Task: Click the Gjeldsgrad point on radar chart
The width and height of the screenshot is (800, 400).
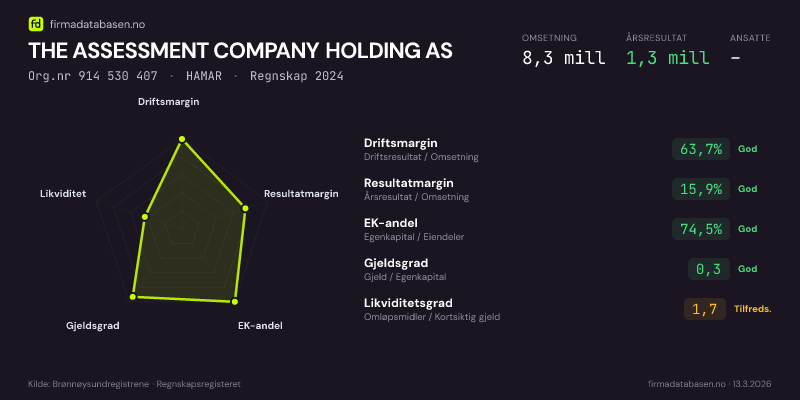Action: click(x=132, y=298)
